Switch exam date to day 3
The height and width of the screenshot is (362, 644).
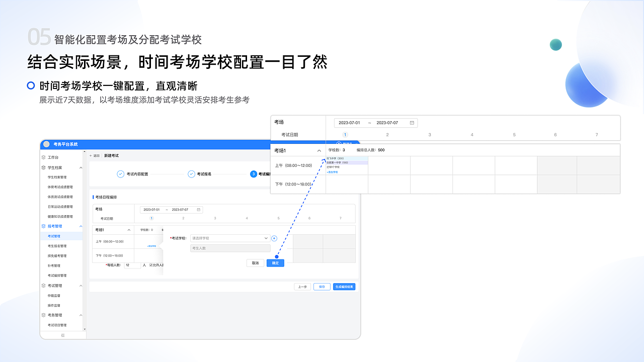tap(215, 218)
